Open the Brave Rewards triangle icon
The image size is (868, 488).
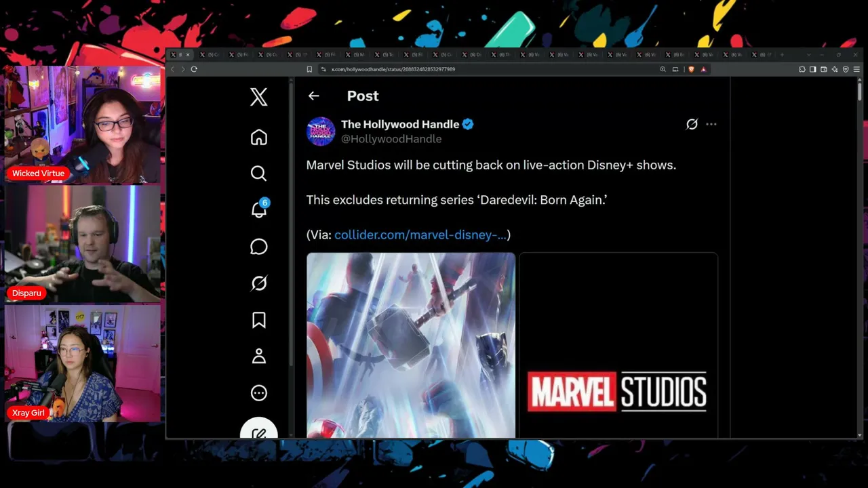click(703, 69)
